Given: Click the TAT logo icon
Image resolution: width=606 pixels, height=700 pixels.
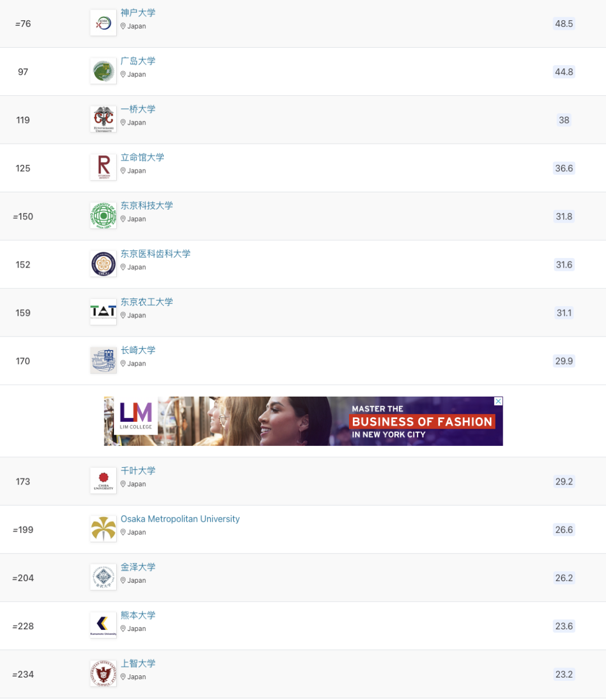Looking at the screenshot, I should coord(103,313).
